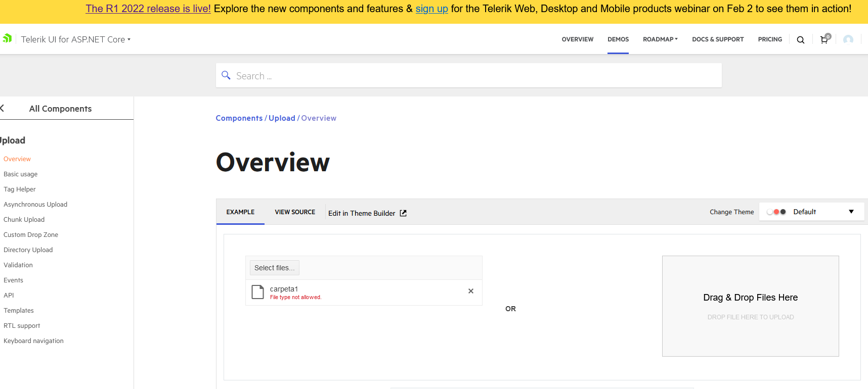Click the Select files... button
Viewport: 868px width, 389px height.
(275, 268)
